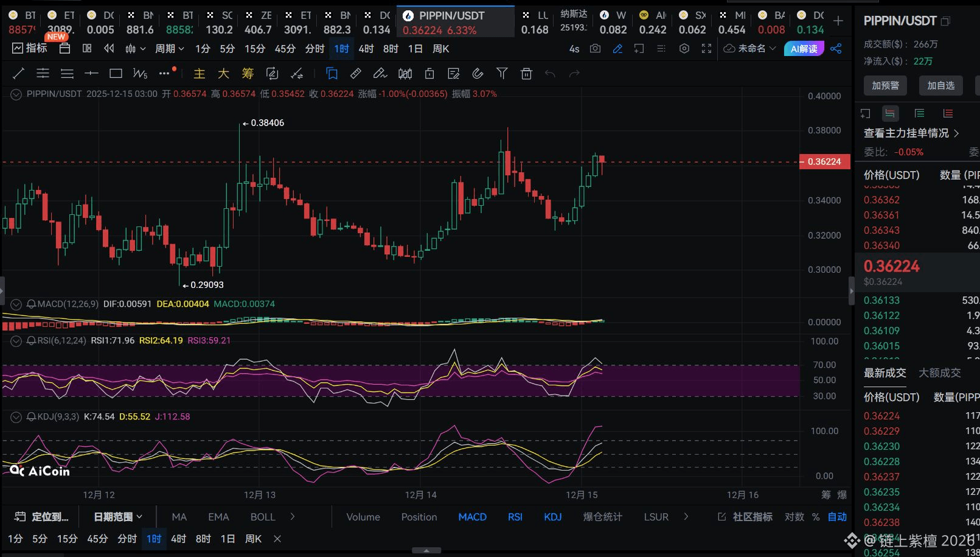
Task: Open the 周期 period dropdown
Action: coord(169,49)
